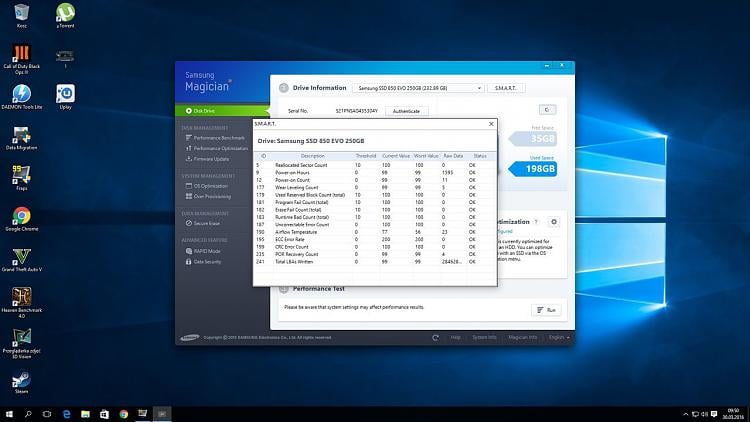Open Grand Theft Auto V desktop icon

point(22,260)
